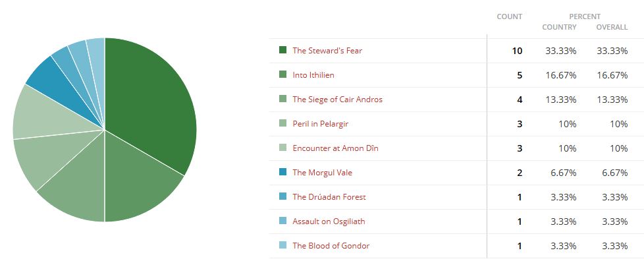Screen dimensions: 644x265
Task: Click Encounter at Amon Dîn link
Action: point(335,148)
